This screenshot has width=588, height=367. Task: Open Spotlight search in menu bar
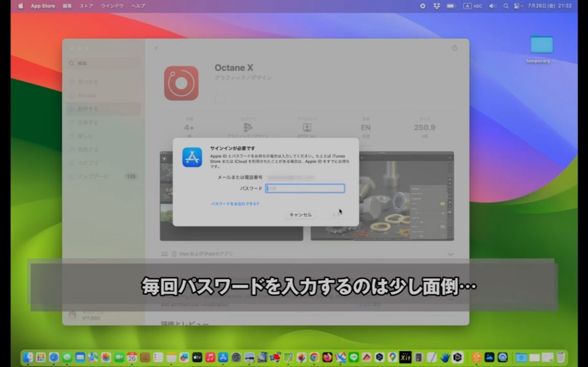tap(506, 6)
